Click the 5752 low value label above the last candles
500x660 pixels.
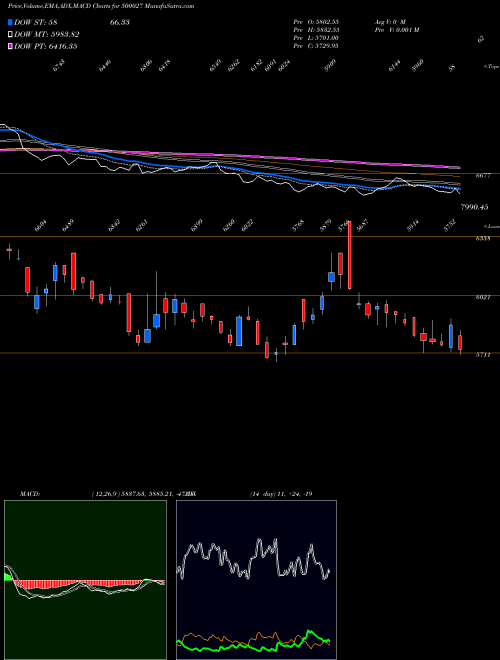click(x=449, y=227)
